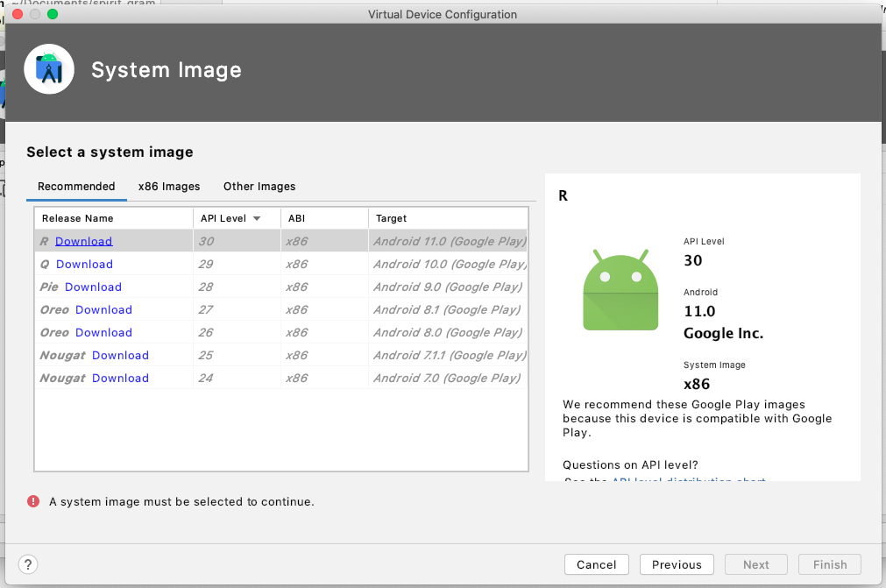The image size is (886, 588).
Task: Click the red error warning icon
Action: click(33, 501)
